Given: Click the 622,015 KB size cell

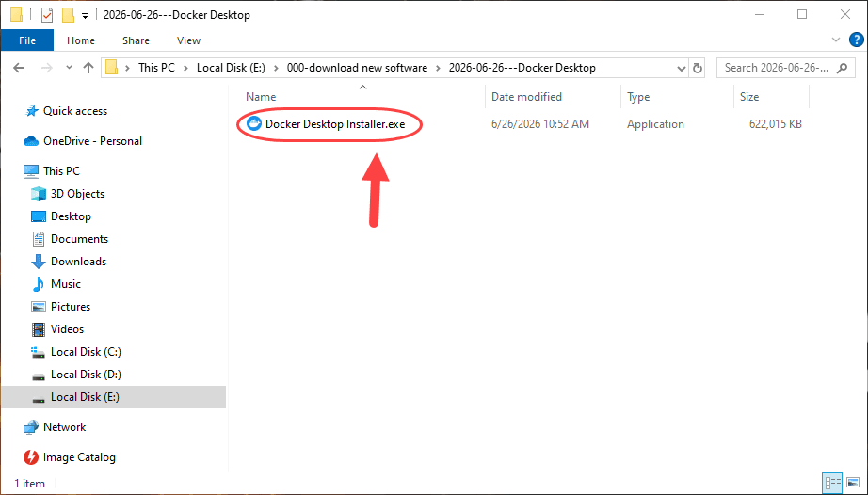Looking at the screenshot, I should tap(776, 124).
